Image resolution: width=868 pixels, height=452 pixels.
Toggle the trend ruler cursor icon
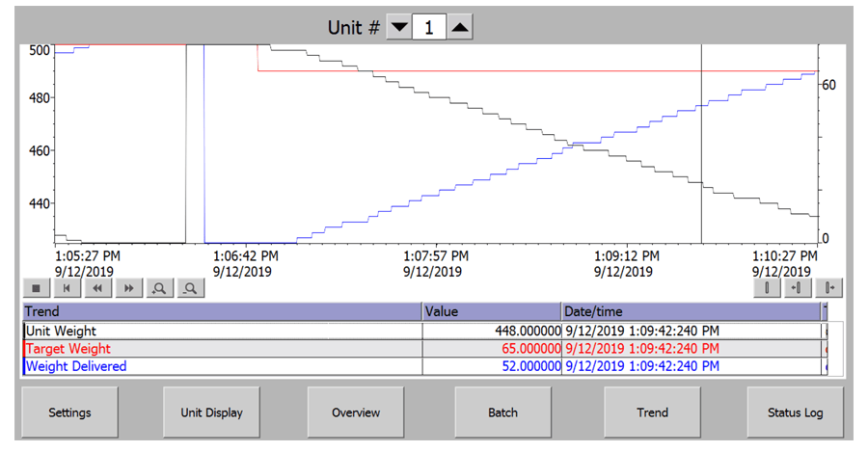click(768, 287)
